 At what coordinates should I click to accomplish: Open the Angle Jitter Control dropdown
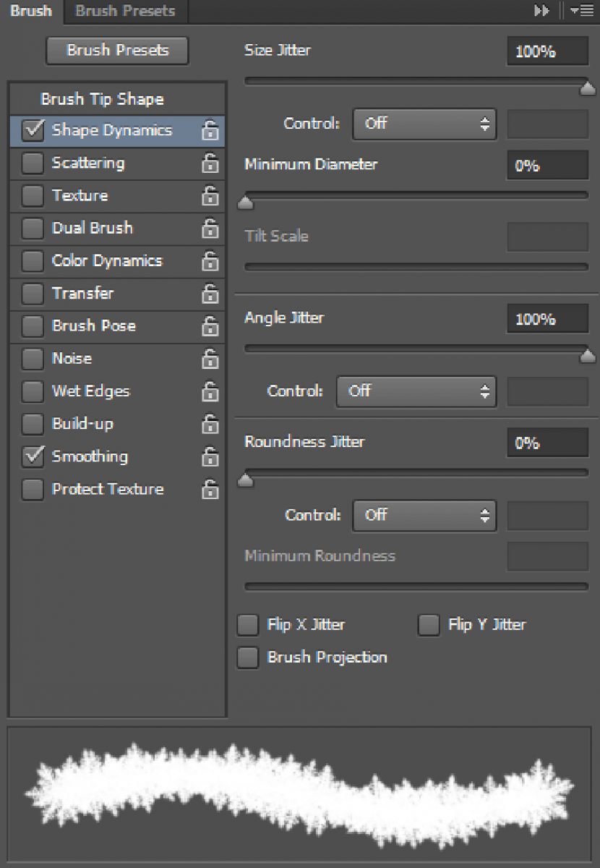416,392
